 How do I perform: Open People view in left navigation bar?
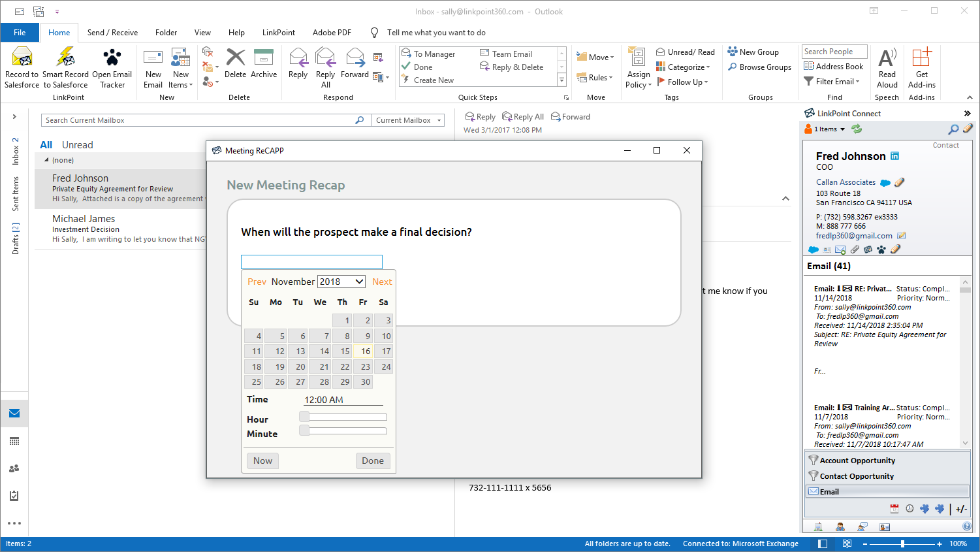pyautogui.click(x=14, y=468)
